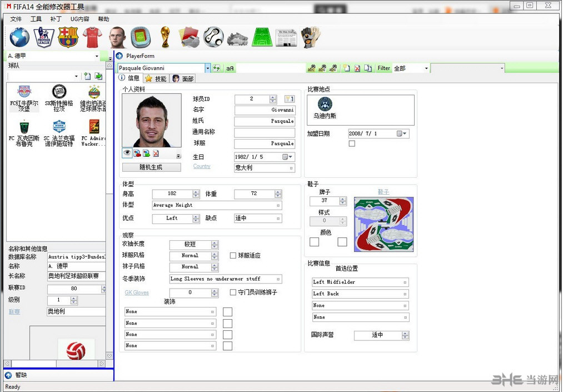The height and width of the screenshot is (392, 563).
Task: Open the FC Barcelona teams icon
Action: pos(68,37)
